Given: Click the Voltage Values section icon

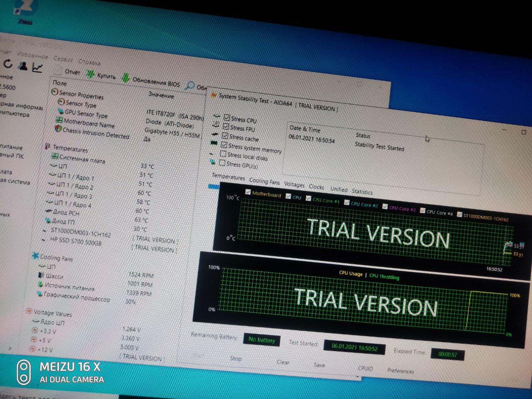Looking at the screenshot, I should click(29, 311).
